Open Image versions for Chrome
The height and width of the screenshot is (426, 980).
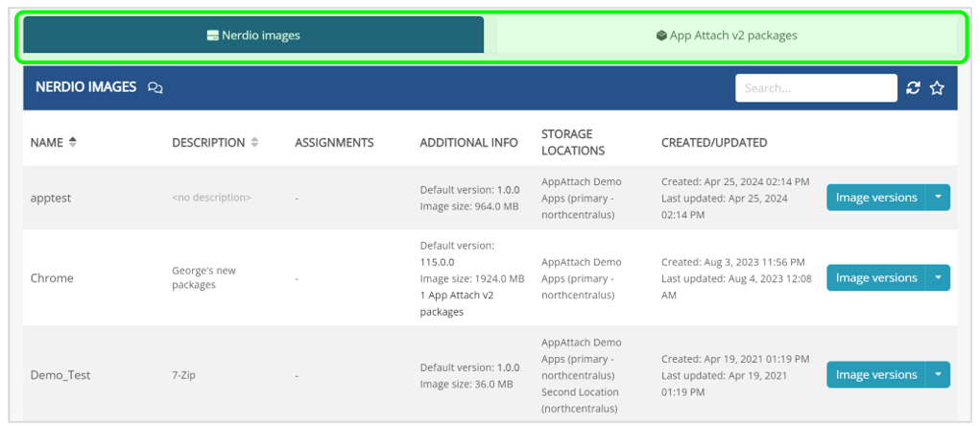click(875, 278)
